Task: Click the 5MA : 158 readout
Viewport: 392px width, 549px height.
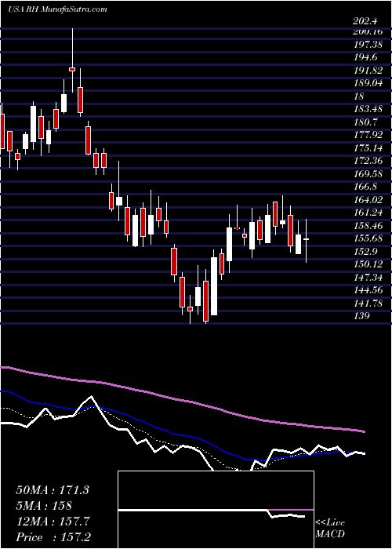Action: [44, 506]
